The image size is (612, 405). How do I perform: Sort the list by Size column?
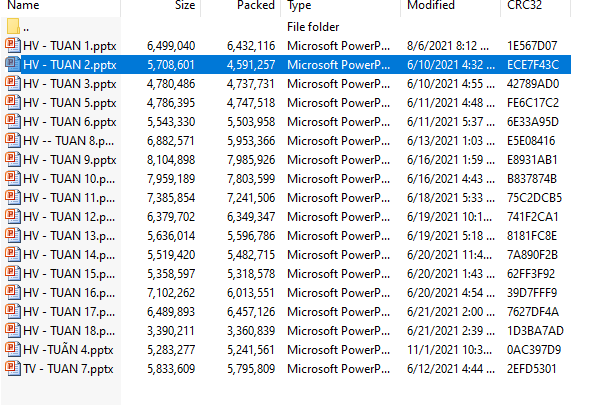click(184, 6)
